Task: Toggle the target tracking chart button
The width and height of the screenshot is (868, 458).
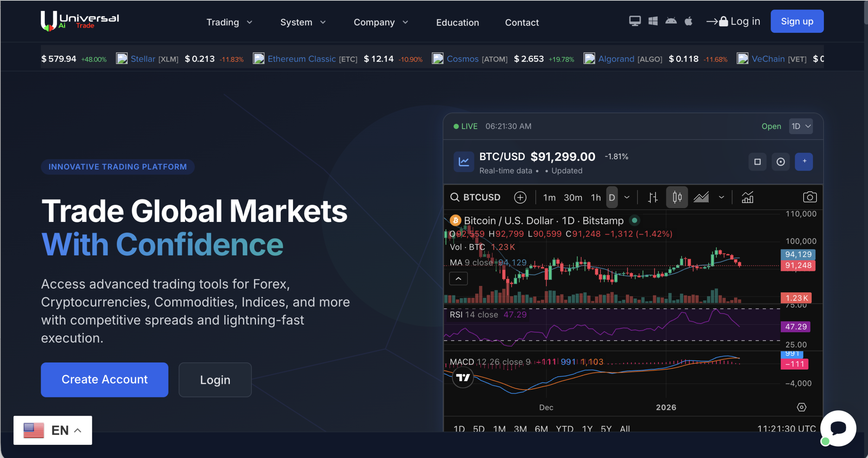Action: click(x=781, y=162)
